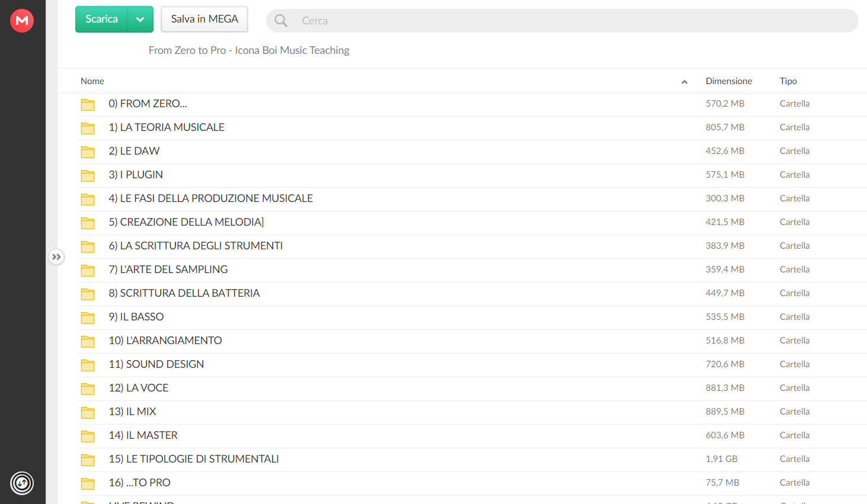Click the 720,6 MB size value
The image size is (867, 504).
pos(725,364)
